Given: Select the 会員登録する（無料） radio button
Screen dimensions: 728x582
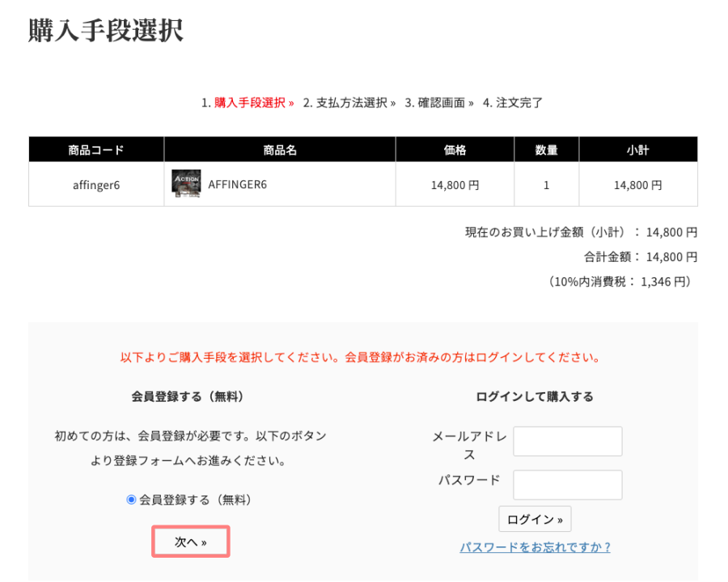Looking at the screenshot, I should (131, 500).
